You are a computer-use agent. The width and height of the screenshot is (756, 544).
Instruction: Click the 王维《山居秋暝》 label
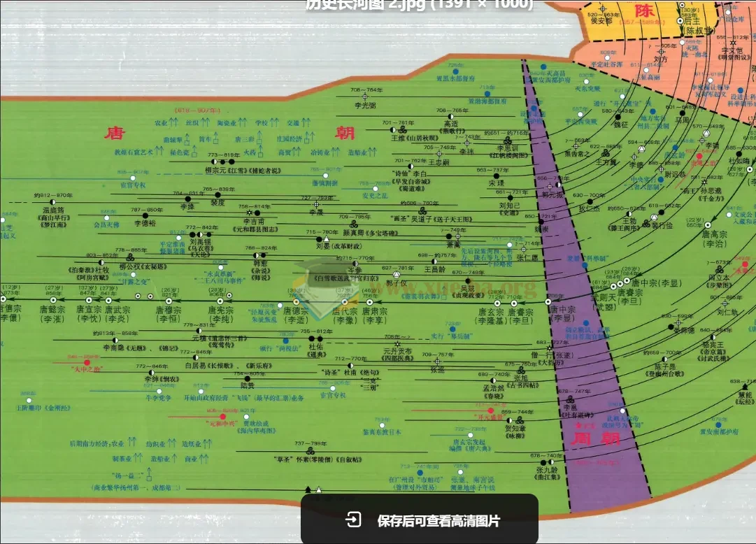point(414,138)
